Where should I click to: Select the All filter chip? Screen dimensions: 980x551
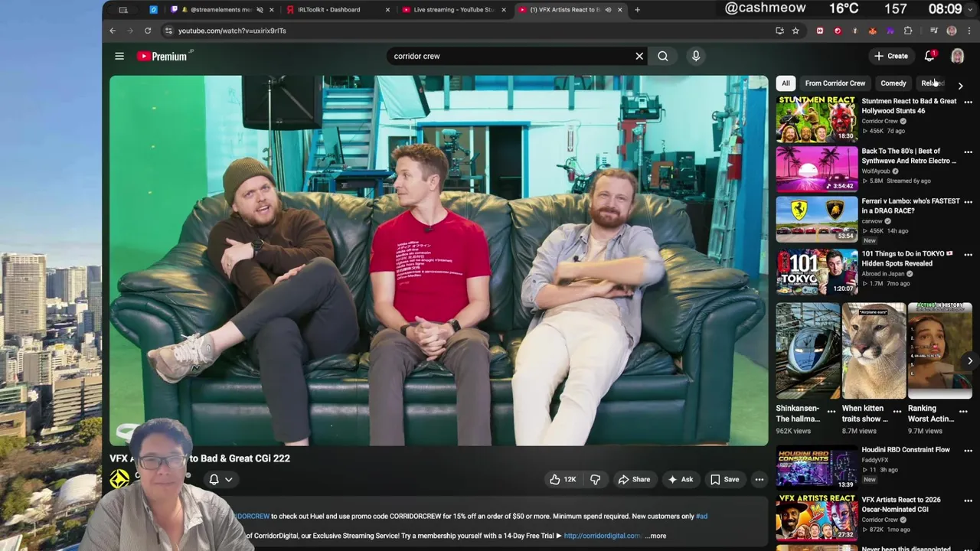(x=786, y=83)
